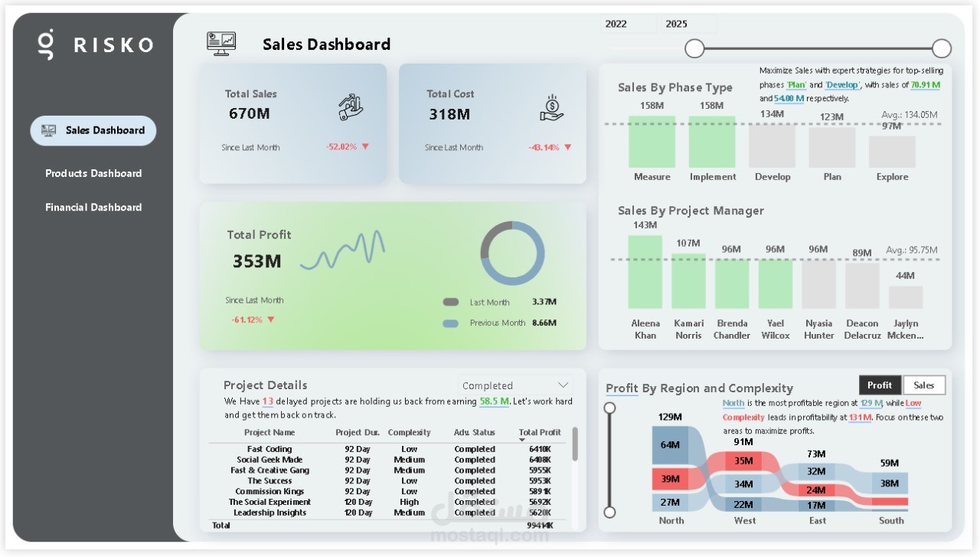This screenshot has height=557, width=980.
Task: Click the North 39M red ribbon segment
Action: (x=671, y=479)
